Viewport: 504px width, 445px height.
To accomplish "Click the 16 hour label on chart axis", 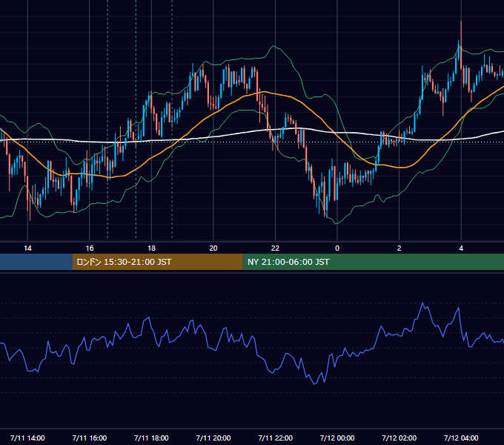I will (90, 248).
